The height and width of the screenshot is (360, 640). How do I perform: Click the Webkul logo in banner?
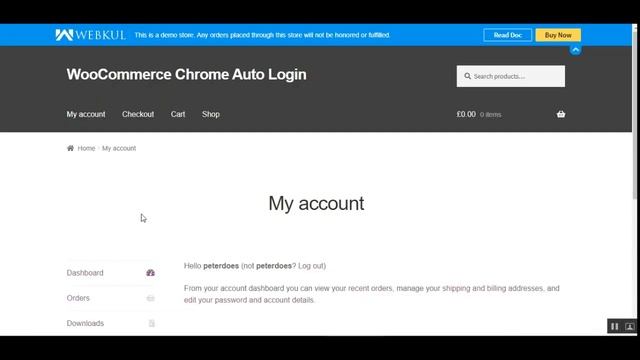[x=91, y=35]
